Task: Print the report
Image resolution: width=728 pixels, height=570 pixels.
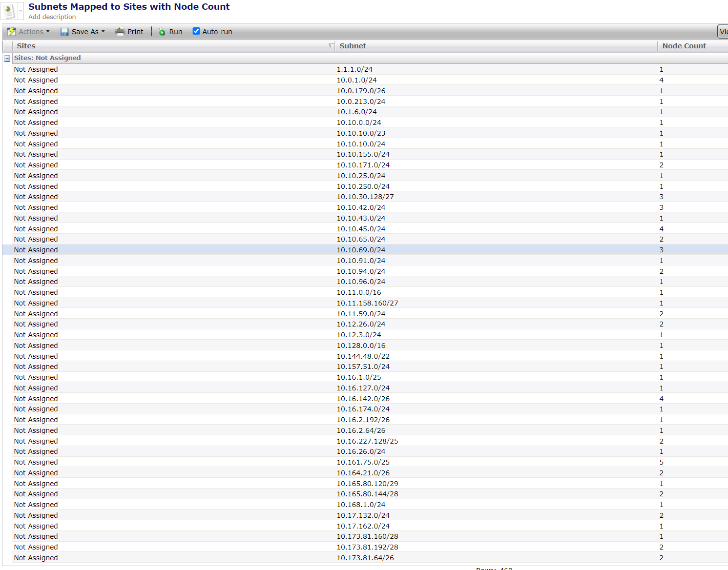Action: click(x=129, y=32)
